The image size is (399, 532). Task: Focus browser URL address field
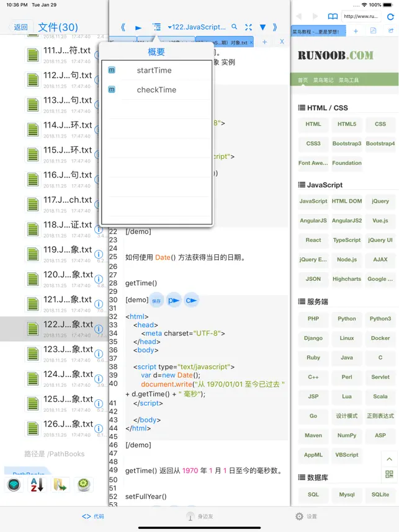362,16
